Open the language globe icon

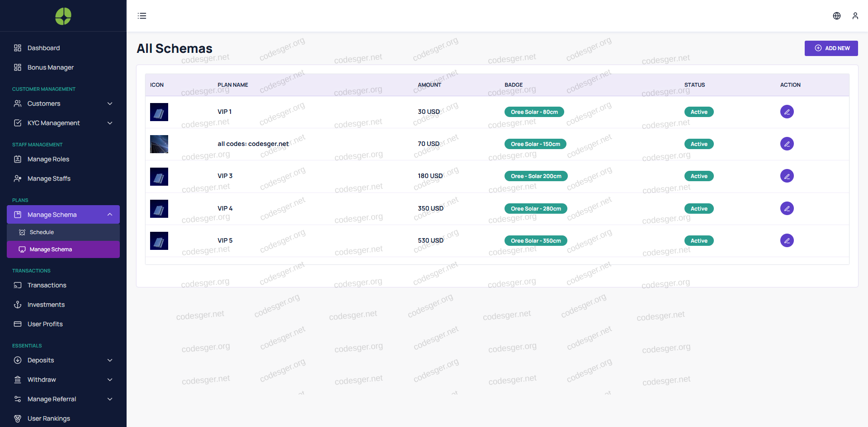click(x=836, y=16)
